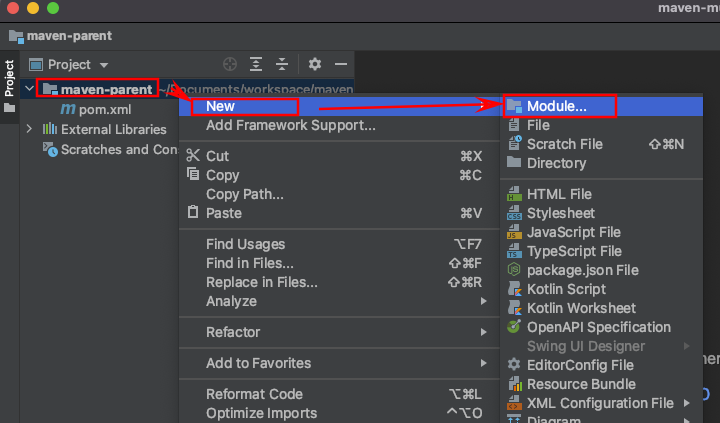Open Add to Favorites submenu
Image resolution: width=720 pixels, height=423 pixels.
point(339,363)
